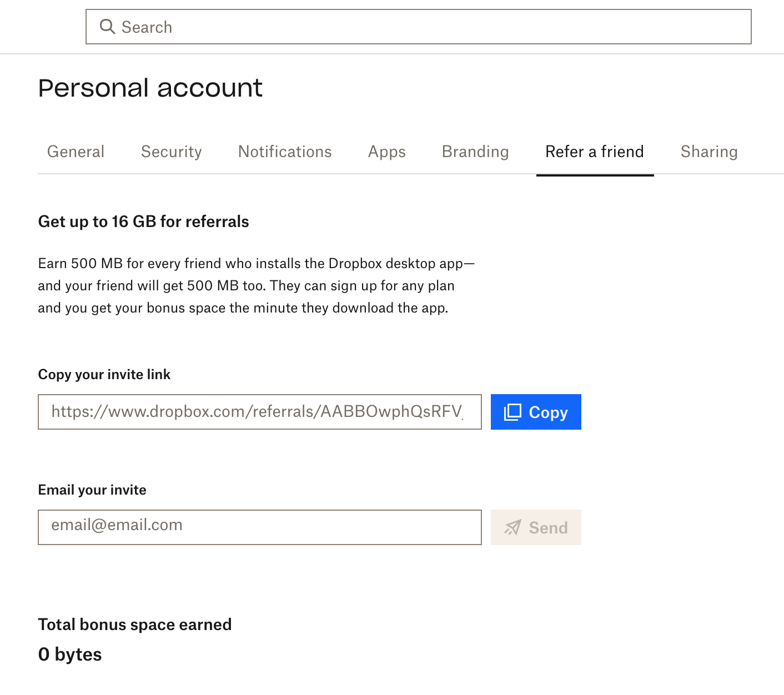Click the Send button
This screenshot has width=784, height=695.
pos(535,527)
